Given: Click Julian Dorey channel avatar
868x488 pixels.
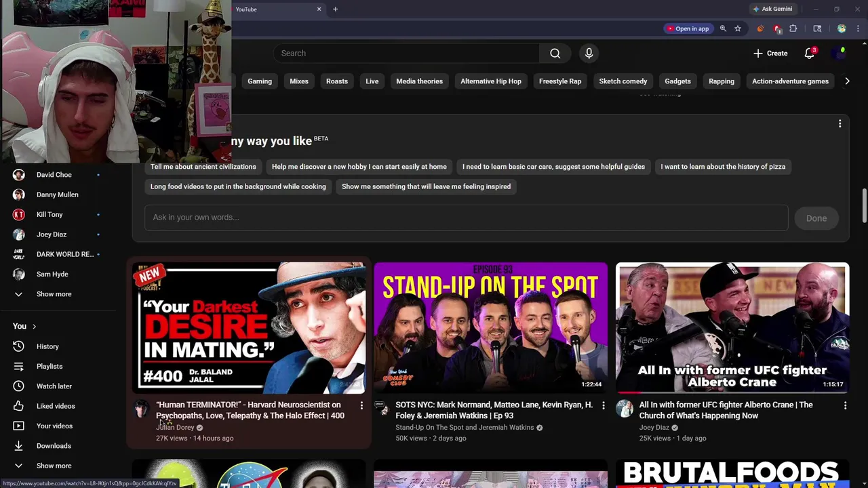Looking at the screenshot, I should [x=141, y=409].
